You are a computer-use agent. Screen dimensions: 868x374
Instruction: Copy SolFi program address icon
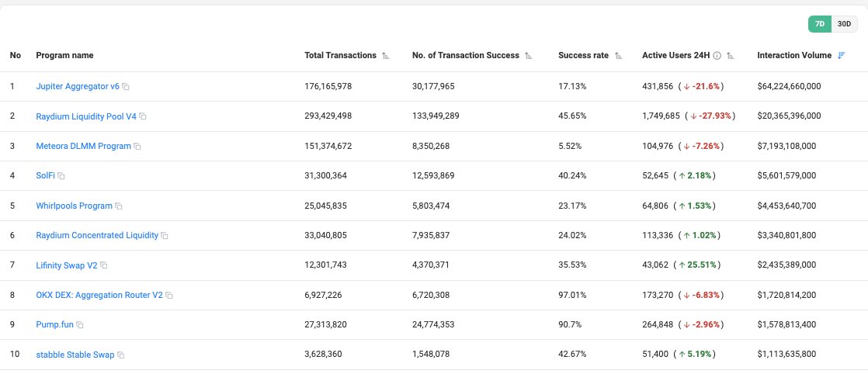pos(61,176)
